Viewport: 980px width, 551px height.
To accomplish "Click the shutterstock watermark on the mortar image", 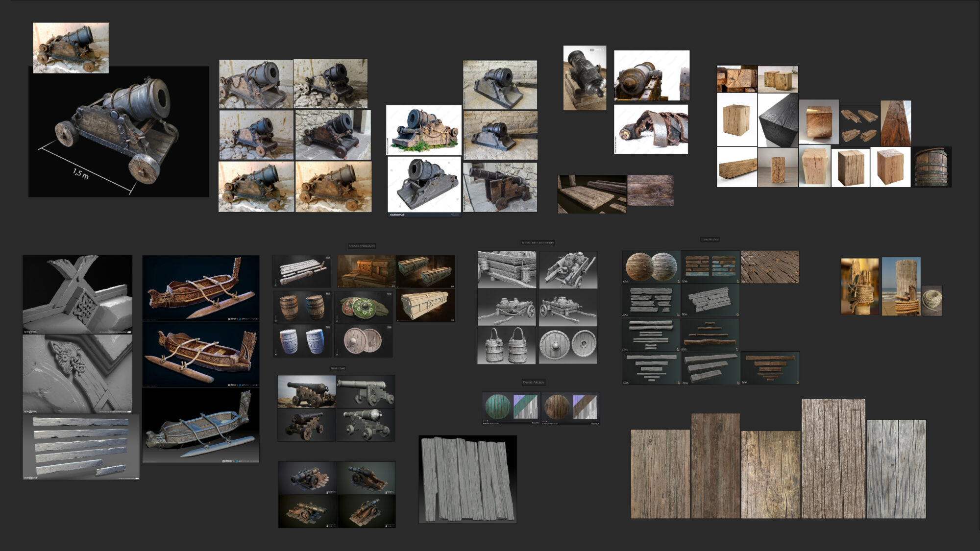I will [398, 215].
